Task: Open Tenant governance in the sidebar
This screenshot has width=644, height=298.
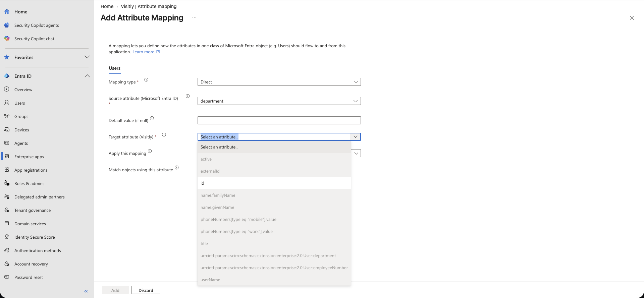Action: coord(33,210)
